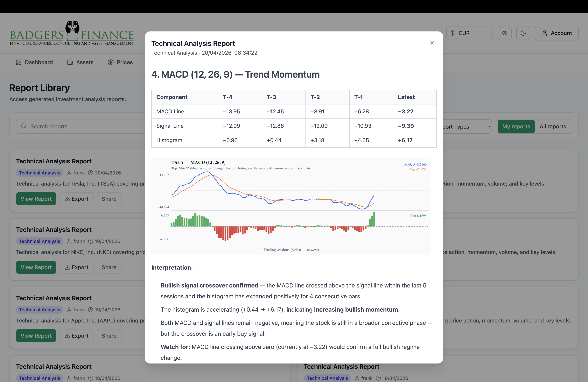Export the NIKE NKE report
Screen dimensions: 588x382
pyautogui.click(x=76, y=267)
